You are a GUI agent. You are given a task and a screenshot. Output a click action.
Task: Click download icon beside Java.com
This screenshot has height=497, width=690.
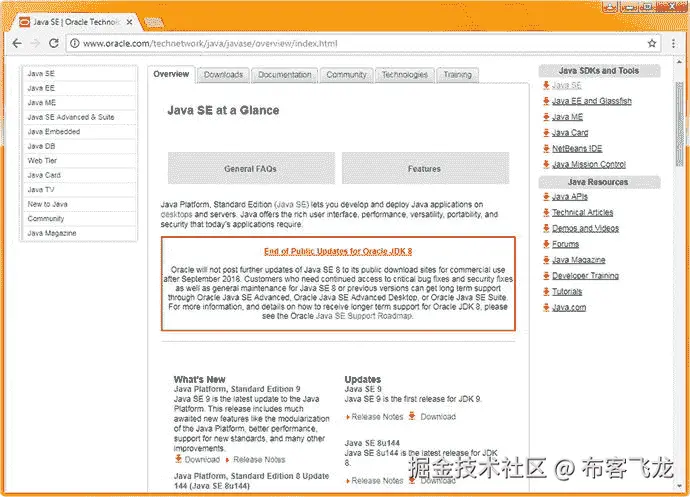pyautogui.click(x=546, y=307)
